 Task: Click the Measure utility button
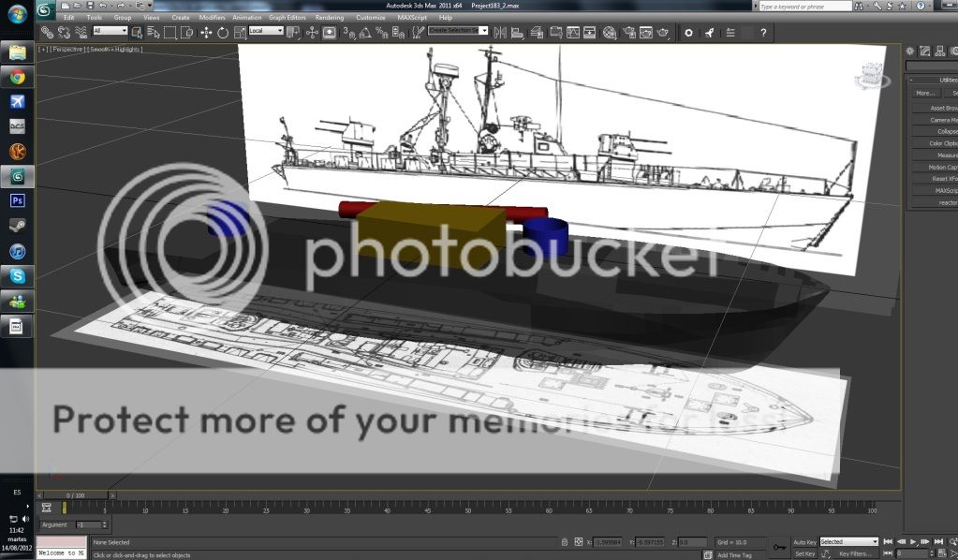(x=936, y=155)
